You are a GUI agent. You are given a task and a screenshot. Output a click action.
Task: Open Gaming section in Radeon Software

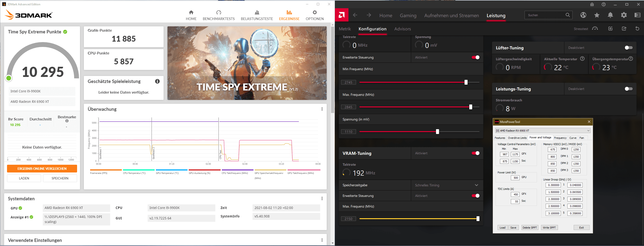click(408, 15)
